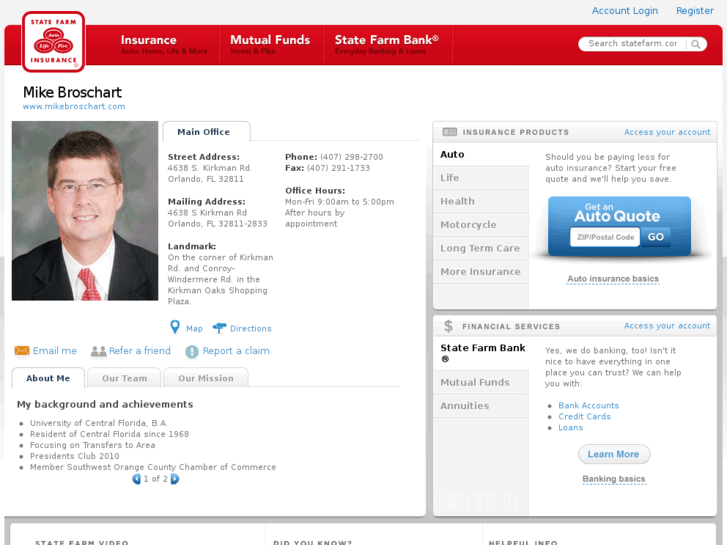Click 'Focusing on Transfers to Area' item
The image size is (727, 545).
pyautogui.click(x=93, y=445)
